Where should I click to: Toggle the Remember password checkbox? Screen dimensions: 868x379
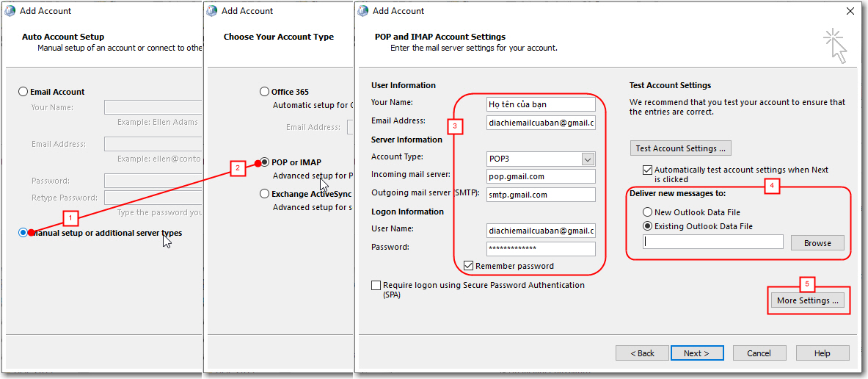tap(469, 266)
